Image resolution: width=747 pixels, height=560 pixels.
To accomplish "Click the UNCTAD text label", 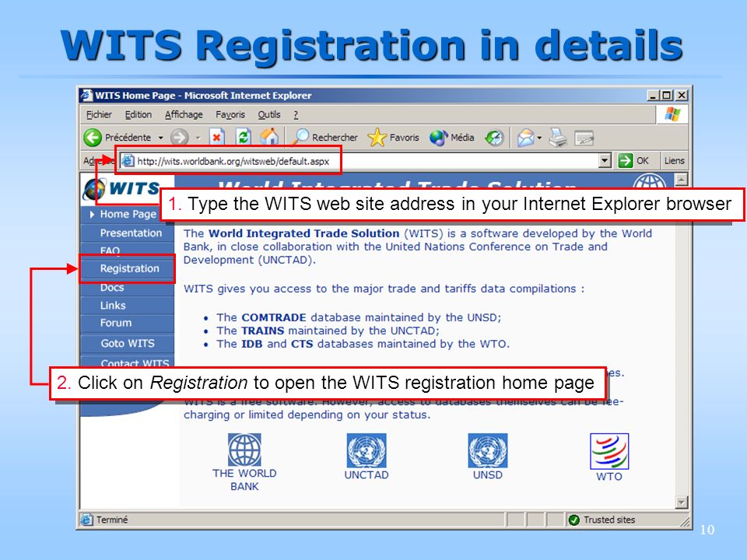I will (366, 474).
